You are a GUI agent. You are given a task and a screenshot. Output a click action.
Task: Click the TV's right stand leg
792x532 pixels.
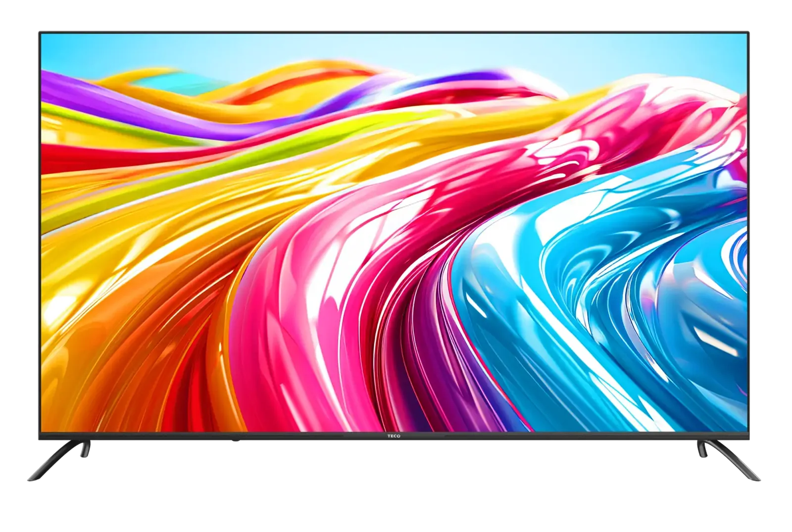click(x=728, y=460)
